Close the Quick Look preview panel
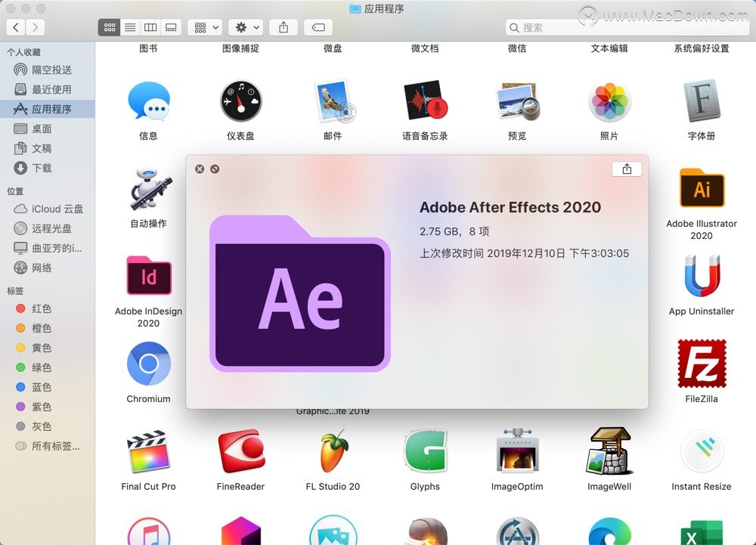 pyautogui.click(x=200, y=169)
